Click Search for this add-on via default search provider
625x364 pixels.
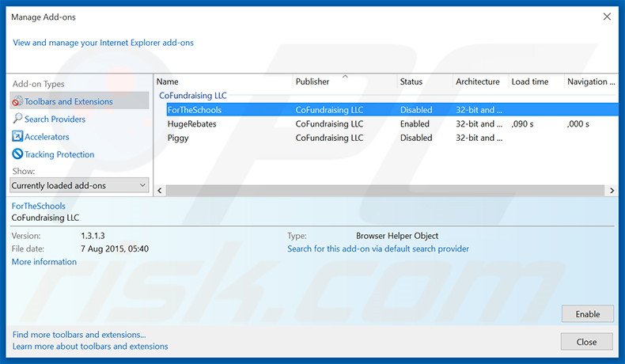click(x=378, y=248)
